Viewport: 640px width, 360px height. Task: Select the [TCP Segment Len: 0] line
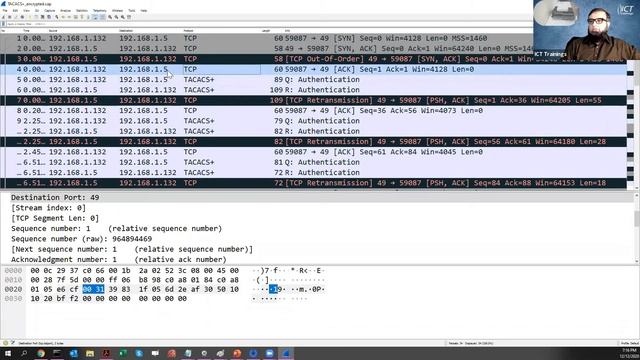[55, 218]
